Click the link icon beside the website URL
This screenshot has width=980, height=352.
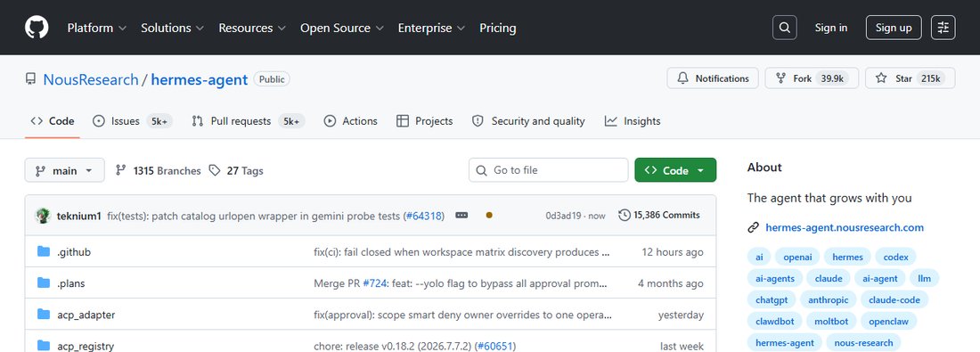[753, 227]
